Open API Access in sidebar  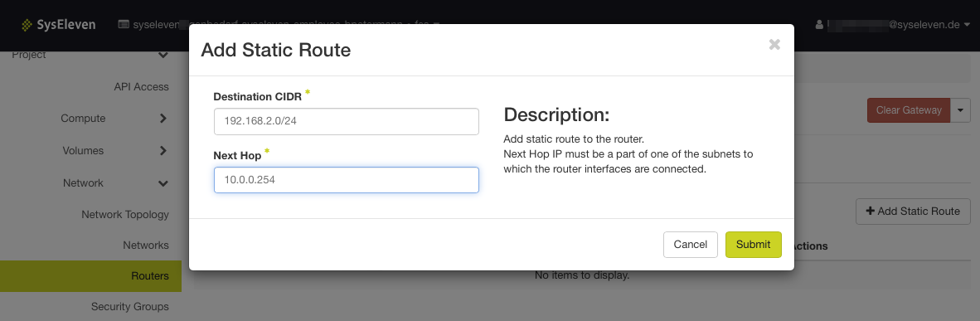(141, 87)
